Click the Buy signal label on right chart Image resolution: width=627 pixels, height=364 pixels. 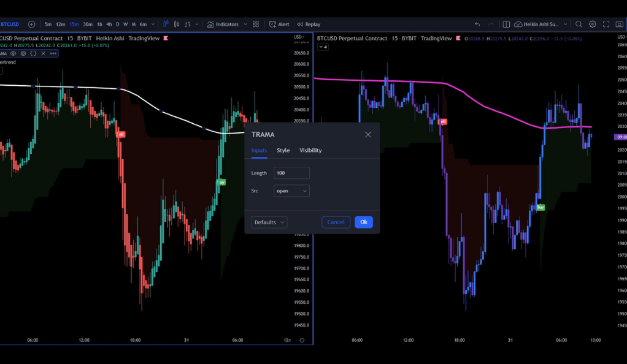click(x=540, y=207)
